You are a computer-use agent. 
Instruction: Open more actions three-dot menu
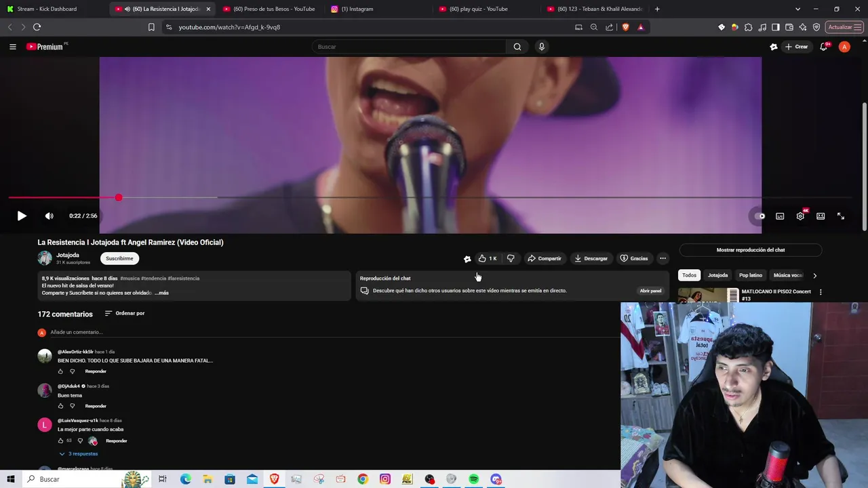click(663, 258)
